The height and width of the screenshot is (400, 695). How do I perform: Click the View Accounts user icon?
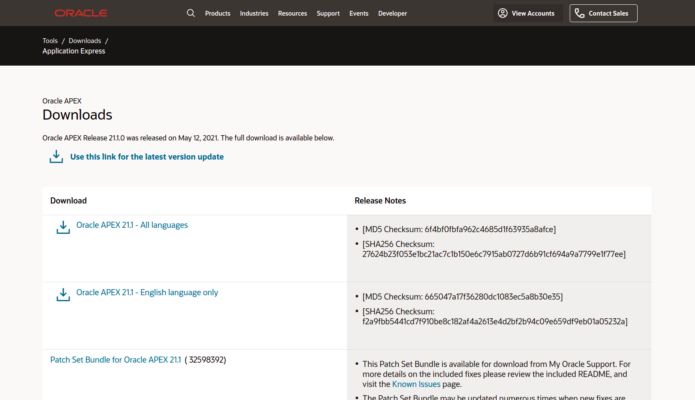point(502,13)
